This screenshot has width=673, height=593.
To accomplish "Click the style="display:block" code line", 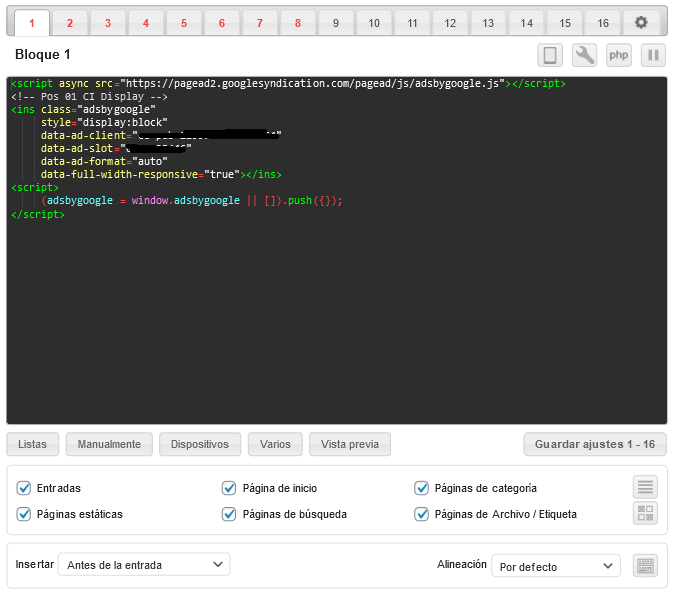I will click(104, 122).
